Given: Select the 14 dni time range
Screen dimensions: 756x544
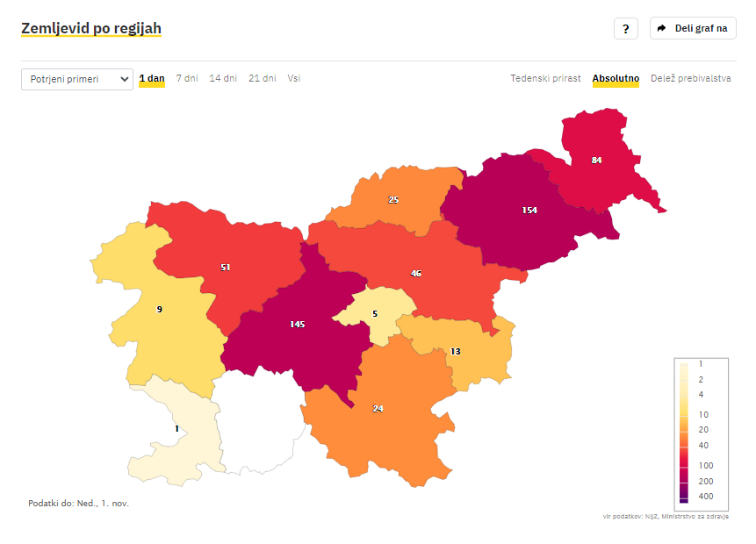Looking at the screenshot, I should [x=223, y=78].
